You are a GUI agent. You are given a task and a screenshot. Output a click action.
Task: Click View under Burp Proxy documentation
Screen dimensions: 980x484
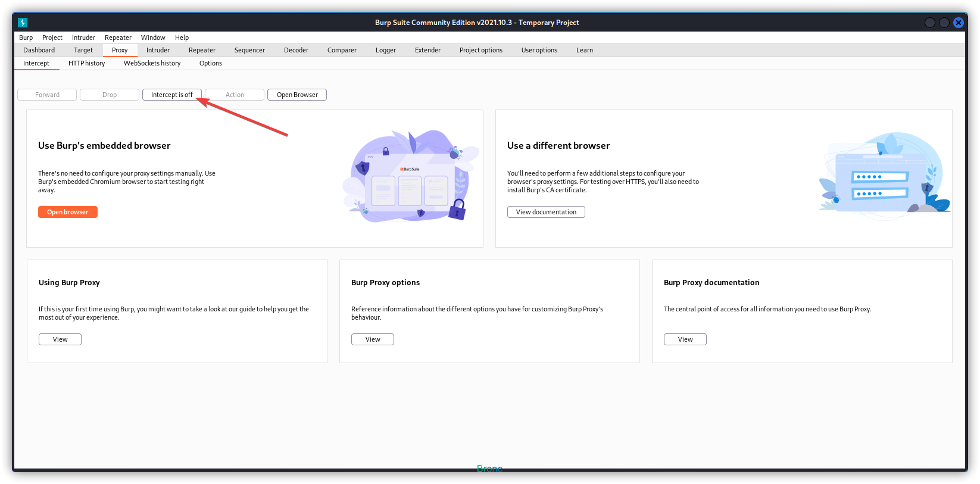coord(685,339)
